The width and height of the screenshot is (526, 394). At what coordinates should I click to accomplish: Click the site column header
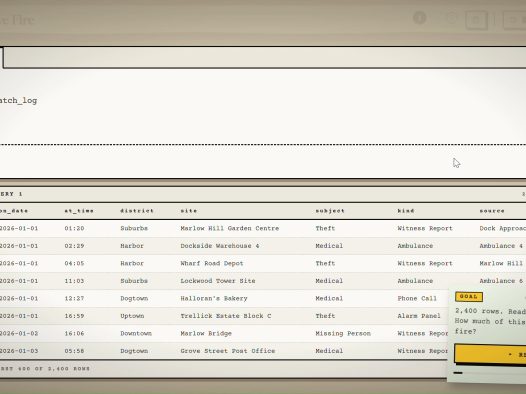(189, 211)
